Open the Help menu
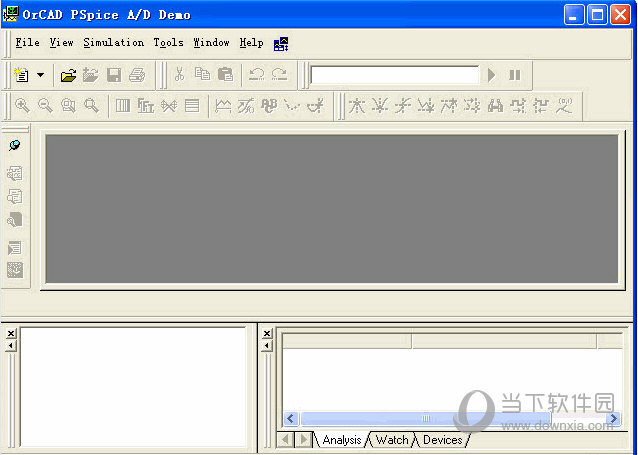638x455 pixels. (251, 43)
